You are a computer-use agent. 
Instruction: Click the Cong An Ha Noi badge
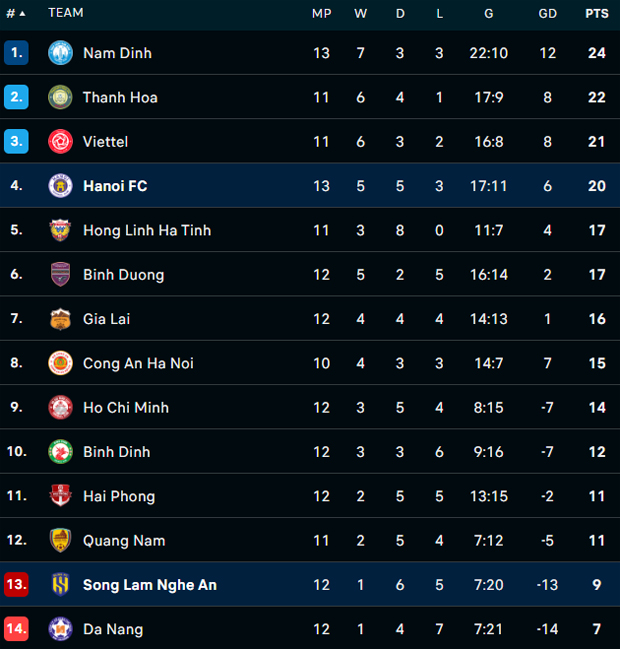(x=61, y=363)
